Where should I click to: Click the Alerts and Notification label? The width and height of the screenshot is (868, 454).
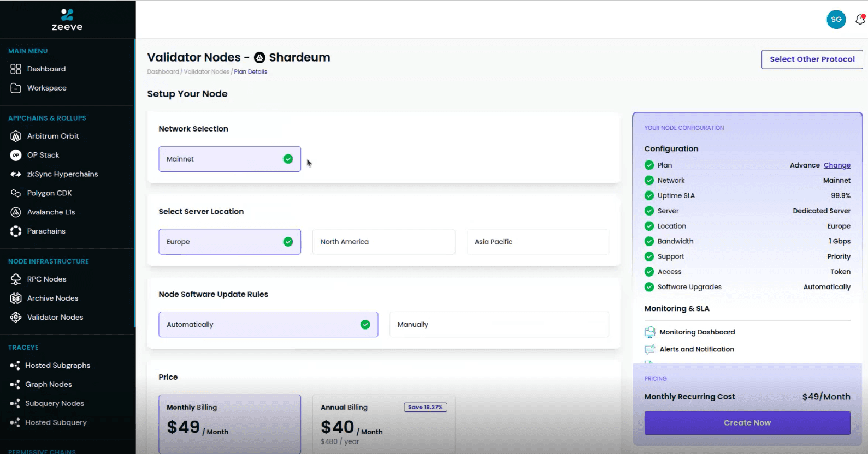point(696,349)
